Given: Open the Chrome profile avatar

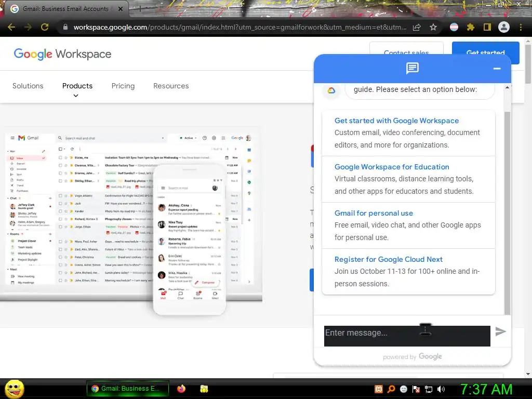Looking at the screenshot, I should click(x=503, y=27).
